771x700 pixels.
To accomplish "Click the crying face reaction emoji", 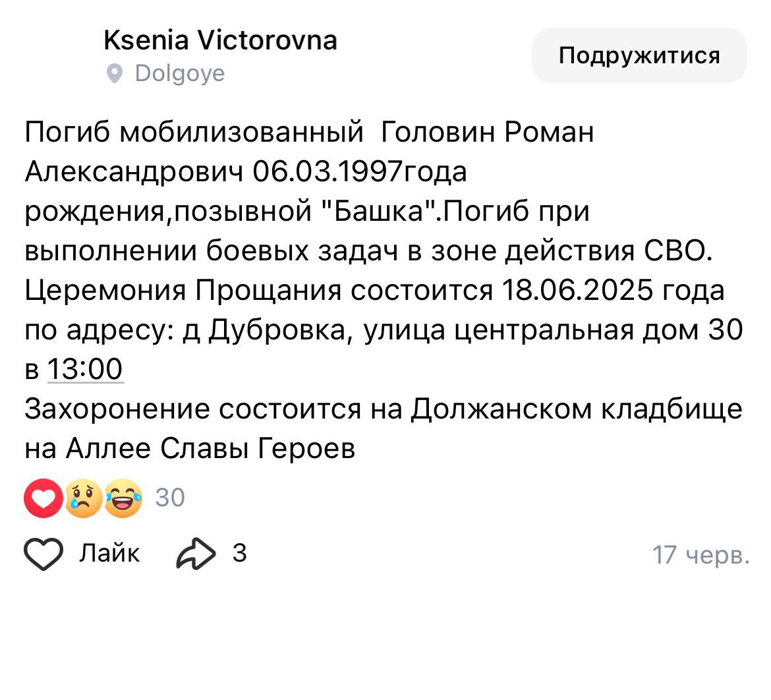I will (x=83, y=498).
